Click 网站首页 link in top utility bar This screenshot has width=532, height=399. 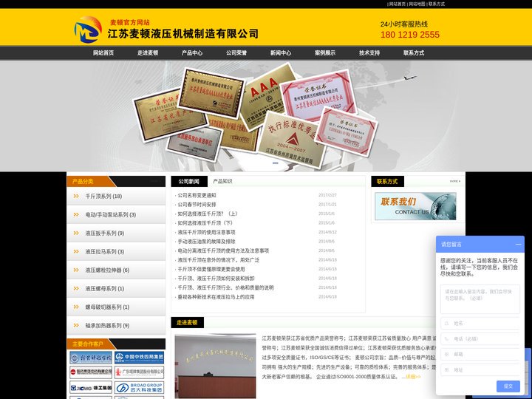pos(398,4)
